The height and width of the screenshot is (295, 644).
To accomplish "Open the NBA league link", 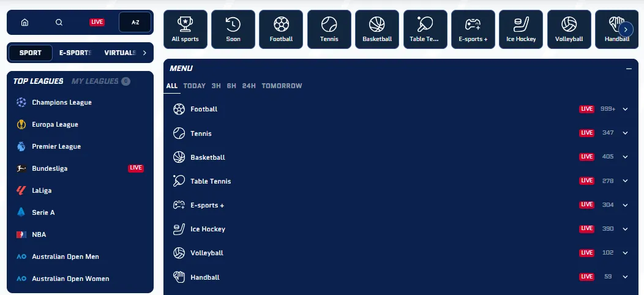I will (39, 235).
